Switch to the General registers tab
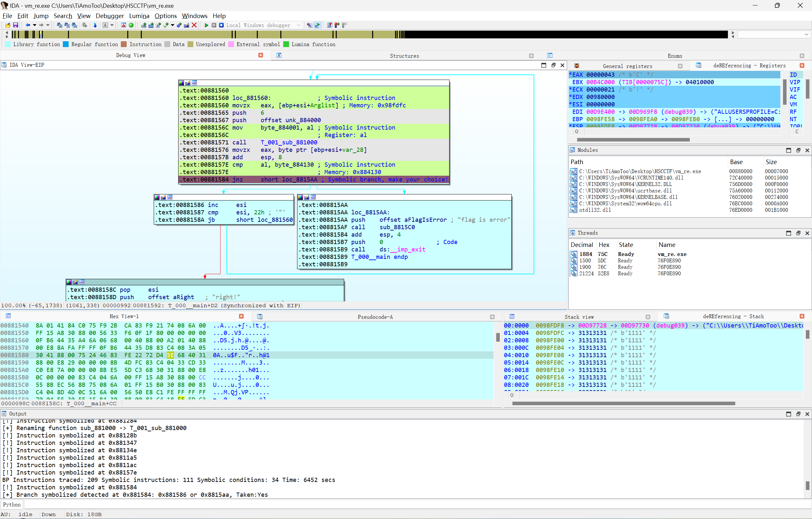 pyautogui.click(x=627, y=66)
